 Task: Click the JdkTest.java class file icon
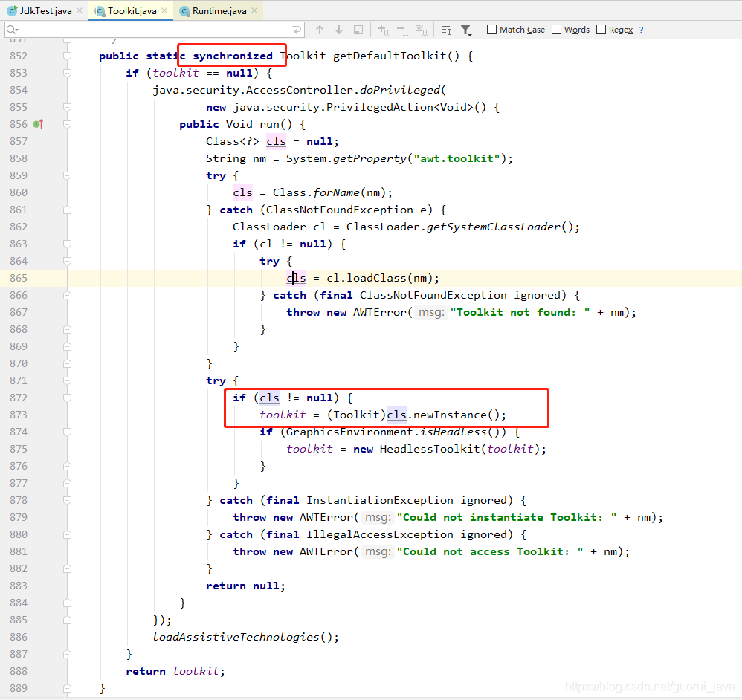point(13,11)
